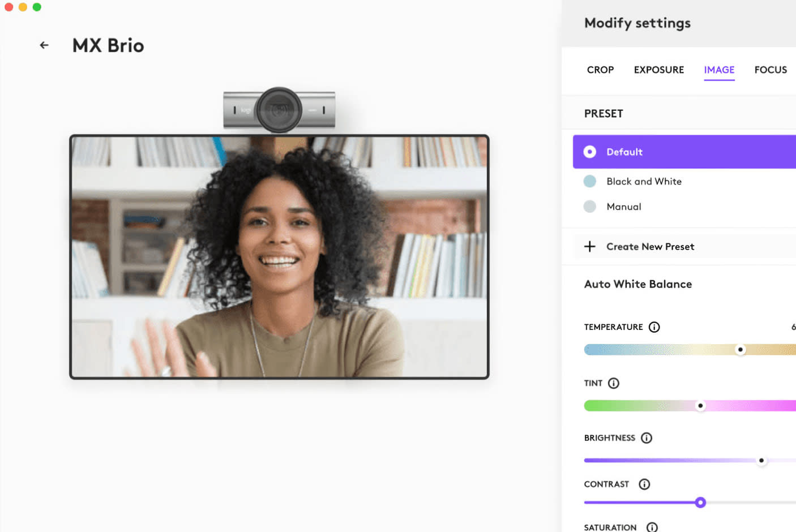Open the Temperature info tooltip icon
The height and width of the screenshot is (532, 796).
pos(654,327)
